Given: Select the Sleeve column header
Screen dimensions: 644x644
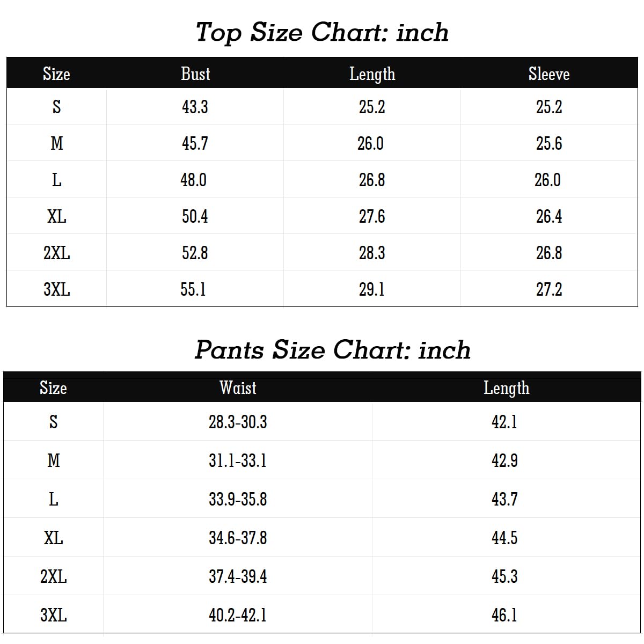Looking at the screenshot, I should pyautogui.click(x=548, y=74).
